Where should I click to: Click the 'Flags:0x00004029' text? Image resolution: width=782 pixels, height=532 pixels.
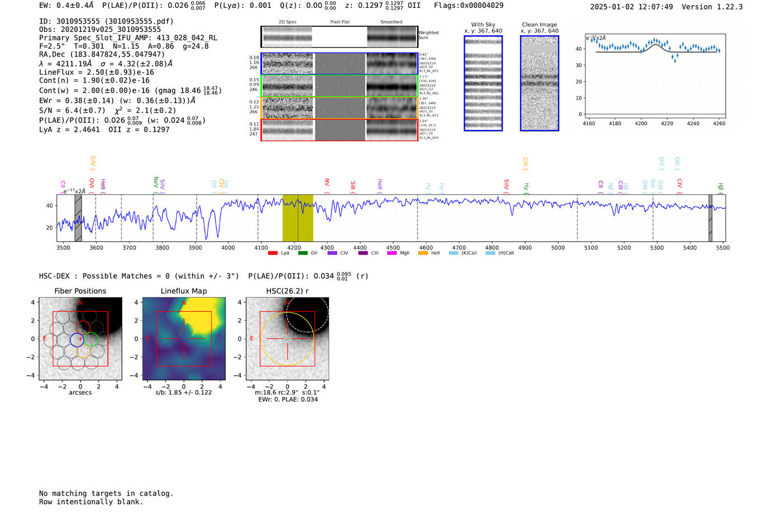tap(469, 6)
